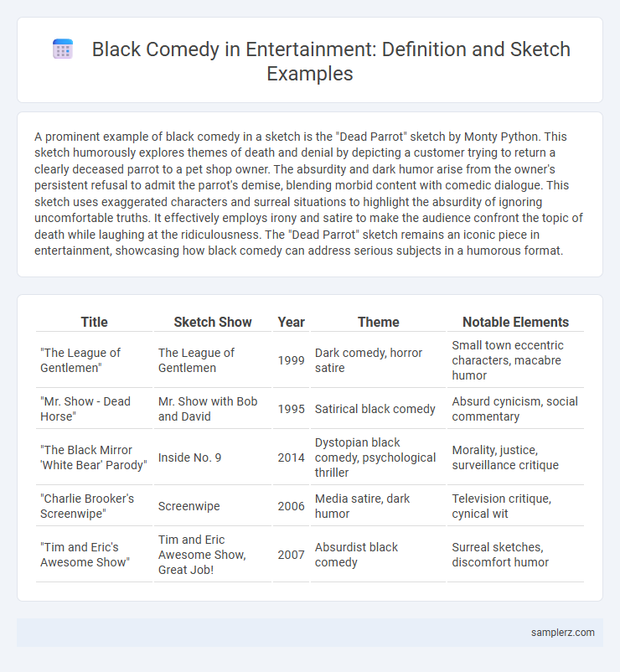Click the 'Dark comedy, horror satire' cell

point(379,360)
